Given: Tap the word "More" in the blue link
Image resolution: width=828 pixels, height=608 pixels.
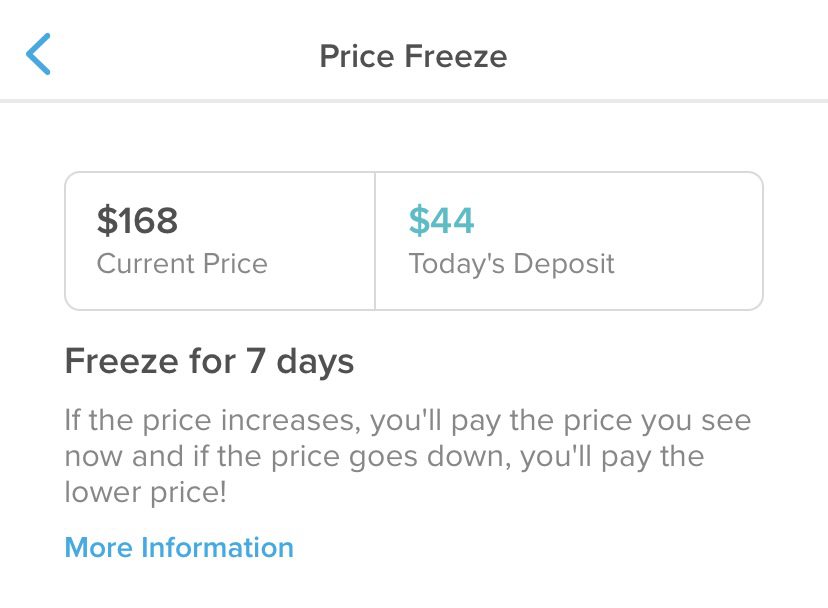Looking at the screenshot, I should point(99,547).
